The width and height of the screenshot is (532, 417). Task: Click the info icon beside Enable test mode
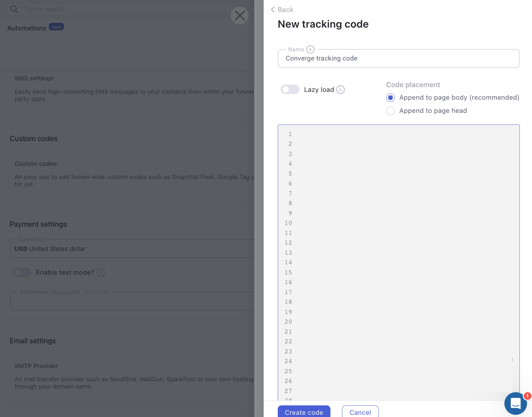tap(101, 272)
